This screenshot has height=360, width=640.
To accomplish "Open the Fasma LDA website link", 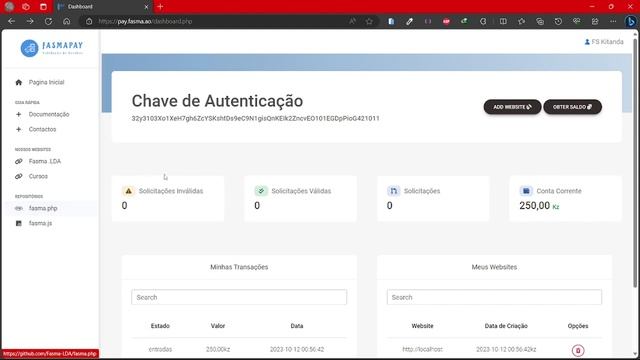I will tap(45, 161).
